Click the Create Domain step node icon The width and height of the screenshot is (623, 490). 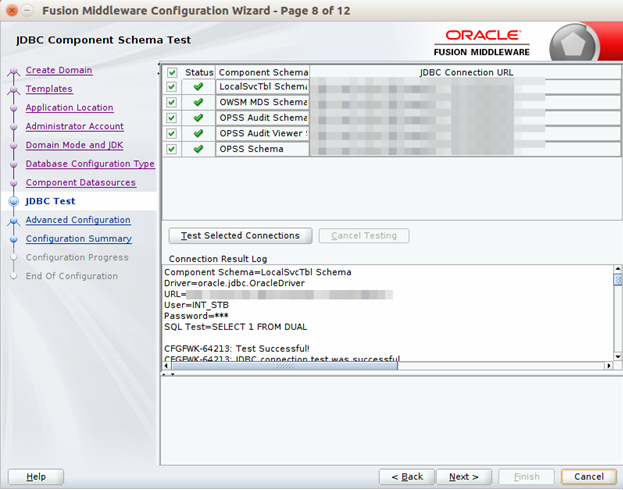click(14, 71)
